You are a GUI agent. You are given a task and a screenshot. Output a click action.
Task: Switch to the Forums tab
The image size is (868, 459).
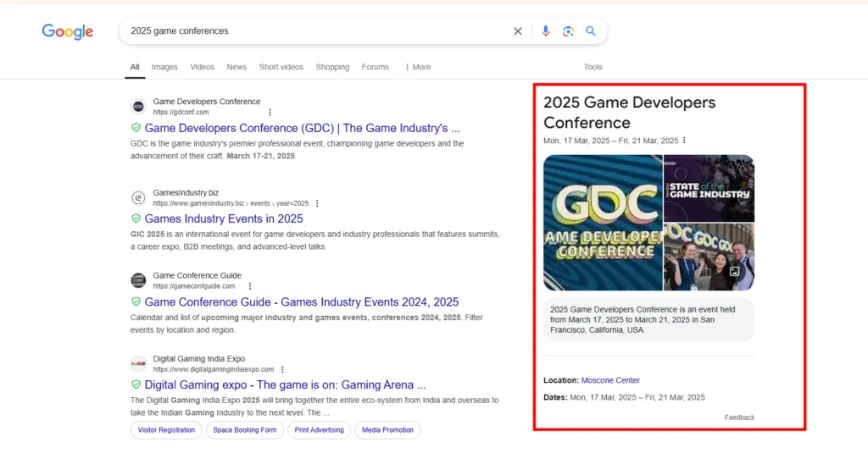click(376, 67)
